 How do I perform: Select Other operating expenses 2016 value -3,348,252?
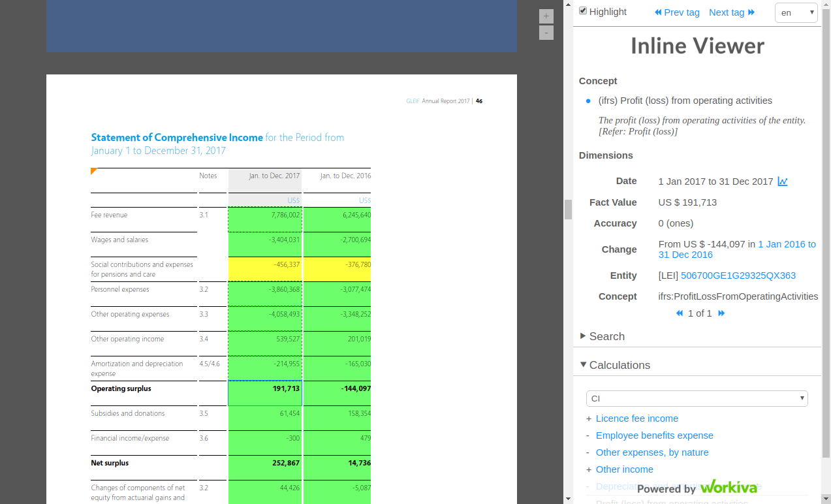[337, 319]
